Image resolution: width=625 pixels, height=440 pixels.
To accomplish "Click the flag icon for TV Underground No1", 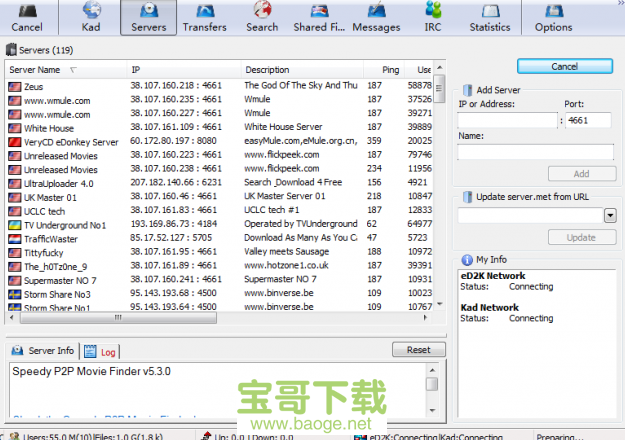I will pos(15,225).
